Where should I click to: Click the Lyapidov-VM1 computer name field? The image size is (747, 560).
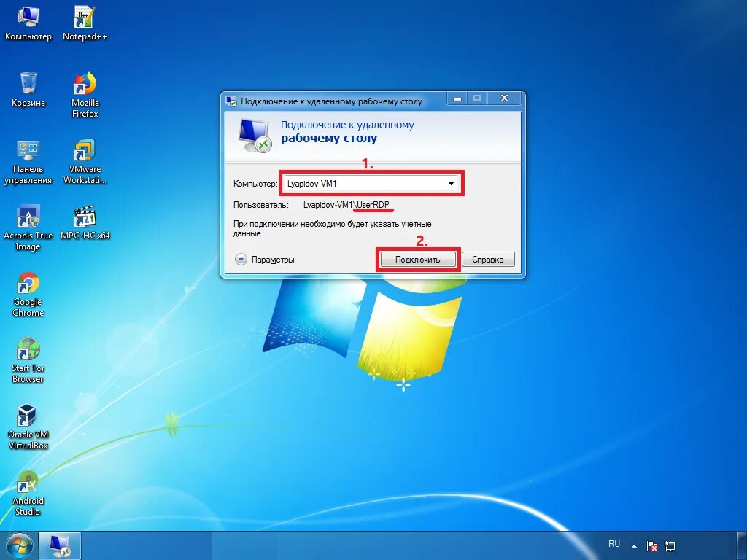(371, 184)
